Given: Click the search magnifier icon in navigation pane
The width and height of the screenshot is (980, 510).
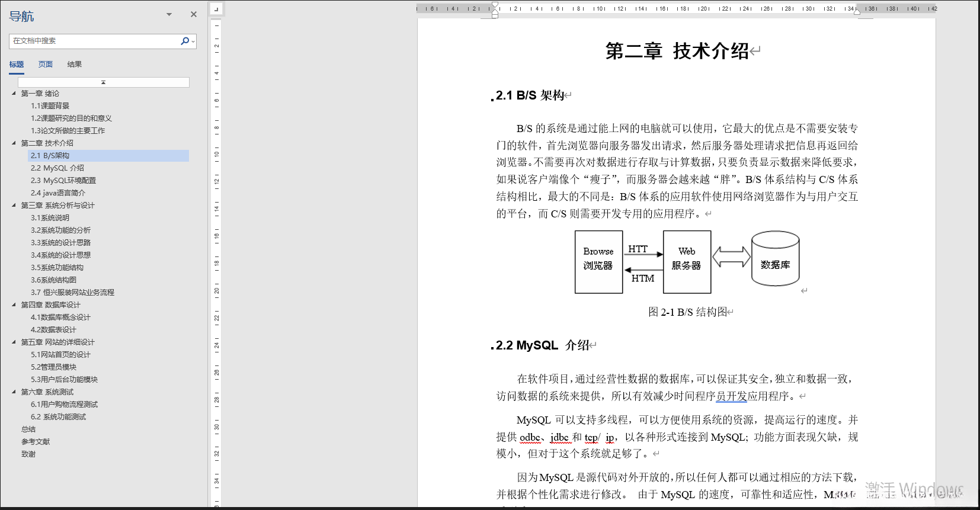Looking at the screenshot, I should [185, 41].
